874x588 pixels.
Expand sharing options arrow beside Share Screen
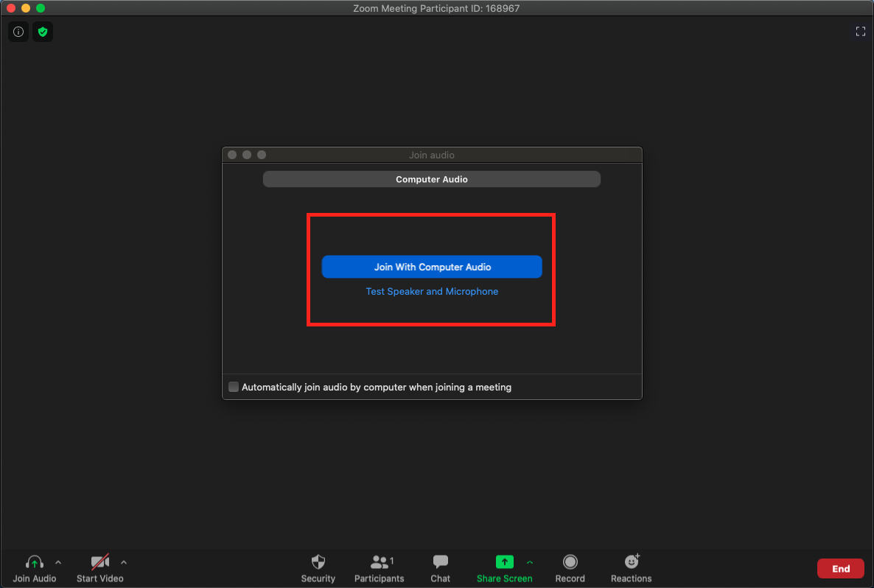tap(530, 562)
